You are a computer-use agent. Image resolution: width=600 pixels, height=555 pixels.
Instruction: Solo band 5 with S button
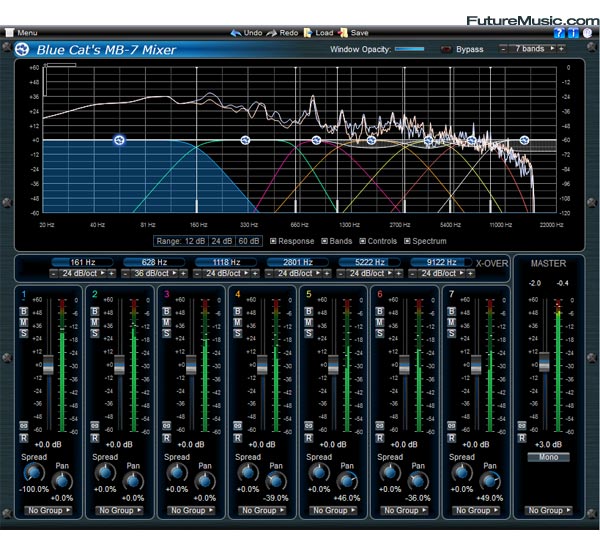[309, 333]
